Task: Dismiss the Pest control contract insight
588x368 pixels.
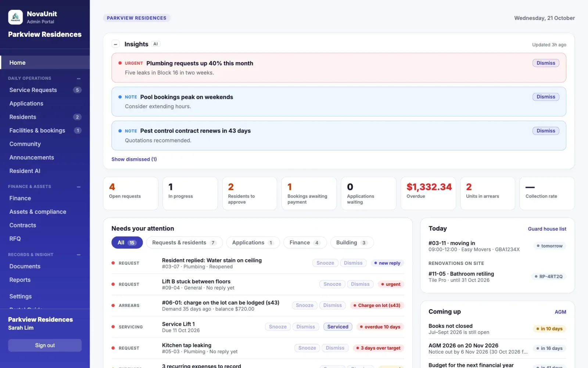Action: point(546,131)
